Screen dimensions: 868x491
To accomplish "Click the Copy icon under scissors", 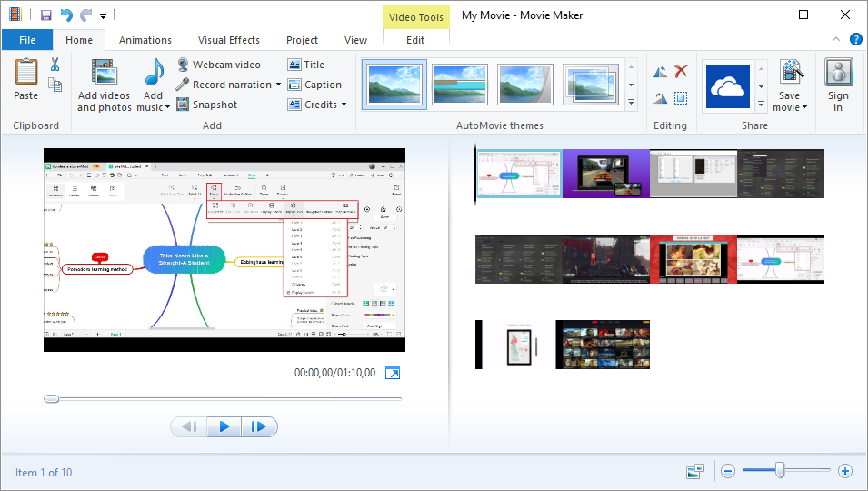I will [x=55, y=85].
